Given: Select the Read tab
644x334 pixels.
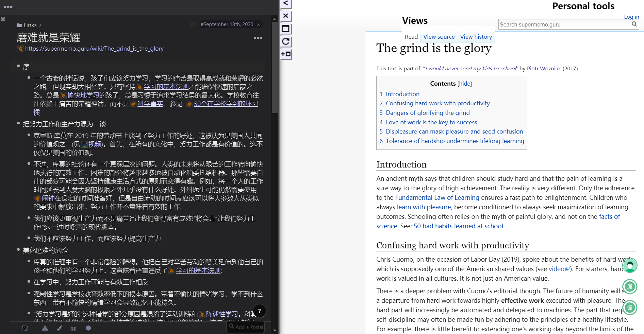Looking at the screenshot, I should tap(411, 37).
